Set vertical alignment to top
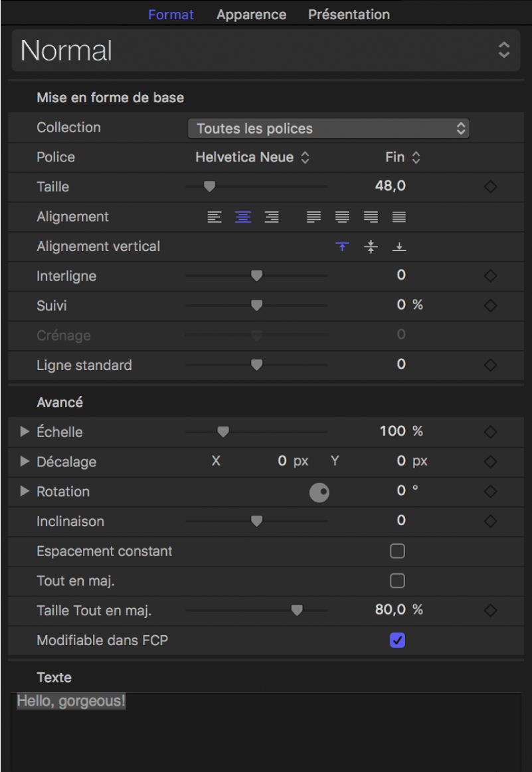532x772 pixels. (x=342, y=247)
